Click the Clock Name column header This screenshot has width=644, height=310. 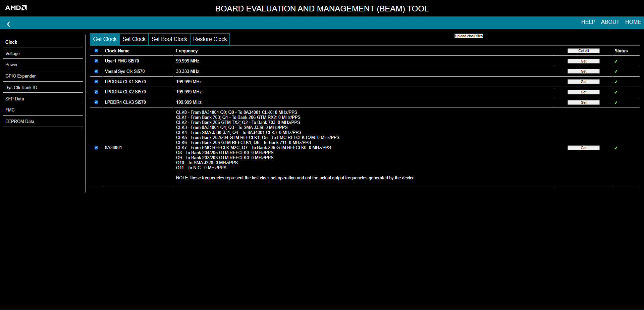coord(117,51)
